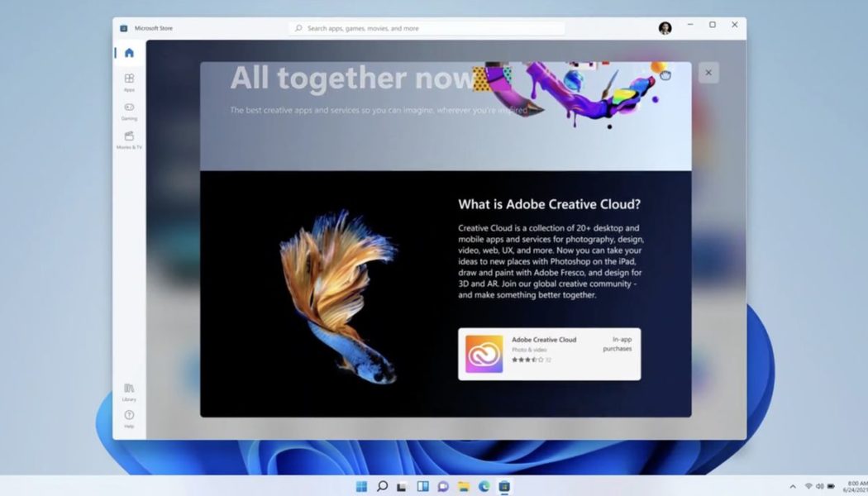The width and height of the screenshot is (868, 496).
Task: Open Teams Chat from the taskbar
Action: pyautogui.click(x=442, y=485)
